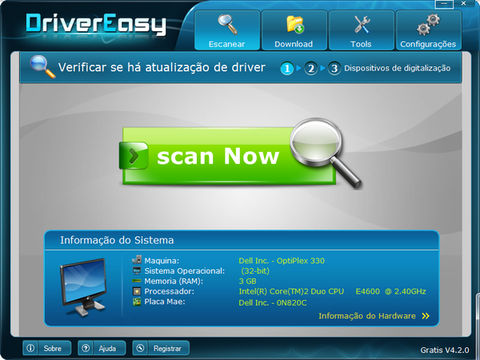Open the Informação do Hardware link
Image resolution: width=480 pixels, height=360 pixels.
point(367,316)
